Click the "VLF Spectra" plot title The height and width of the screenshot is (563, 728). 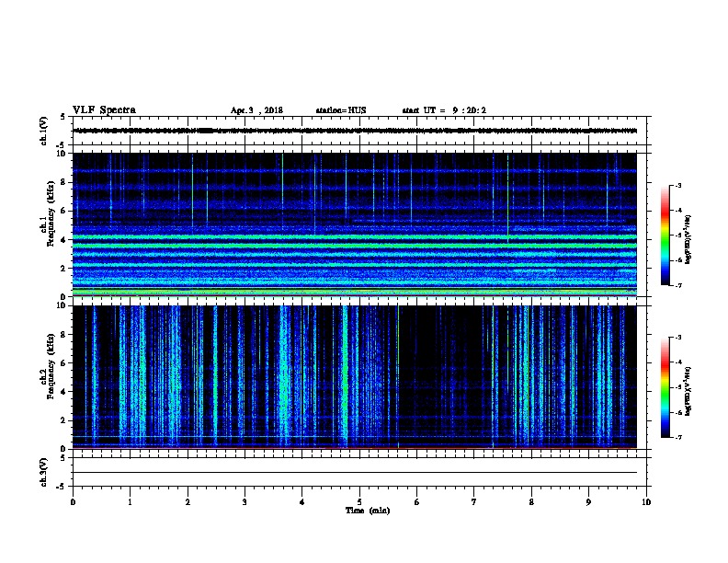[104, 110]
